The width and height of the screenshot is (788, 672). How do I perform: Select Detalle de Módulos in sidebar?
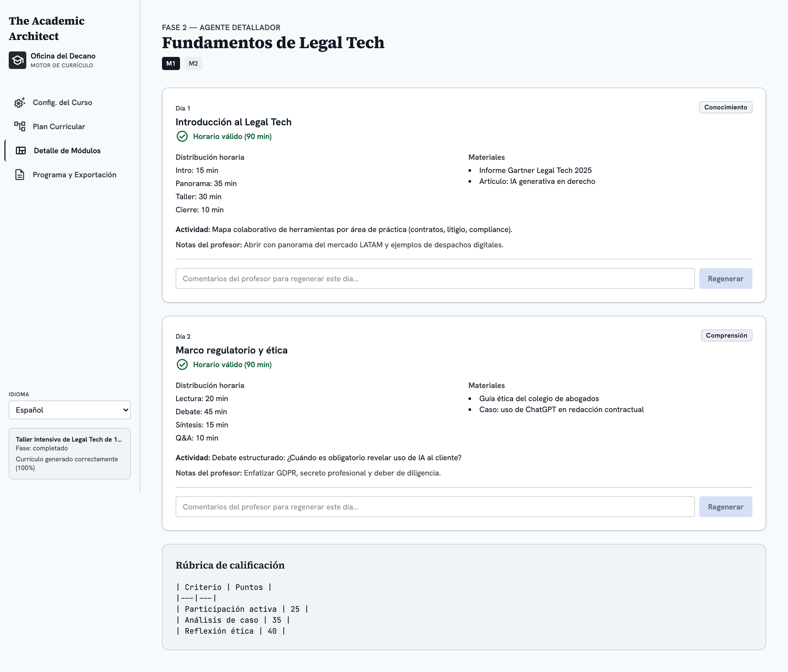pyautogui.click(x=69, y=150)
